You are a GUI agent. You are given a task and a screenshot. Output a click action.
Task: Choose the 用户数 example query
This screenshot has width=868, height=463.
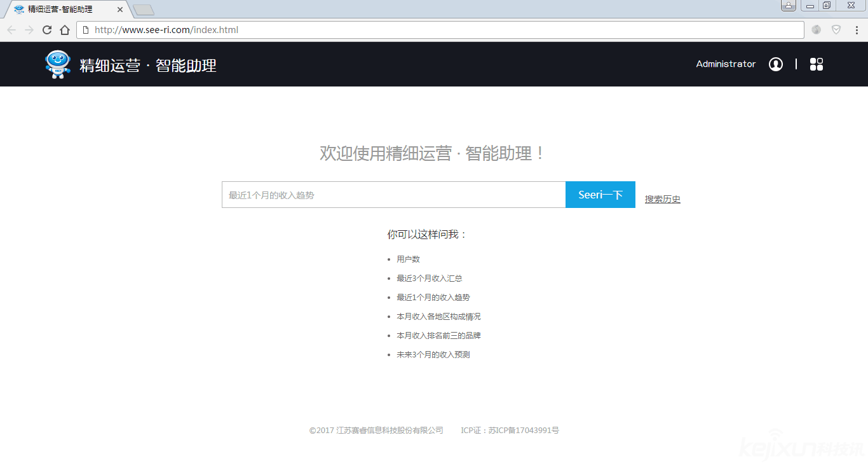[408, 259]
